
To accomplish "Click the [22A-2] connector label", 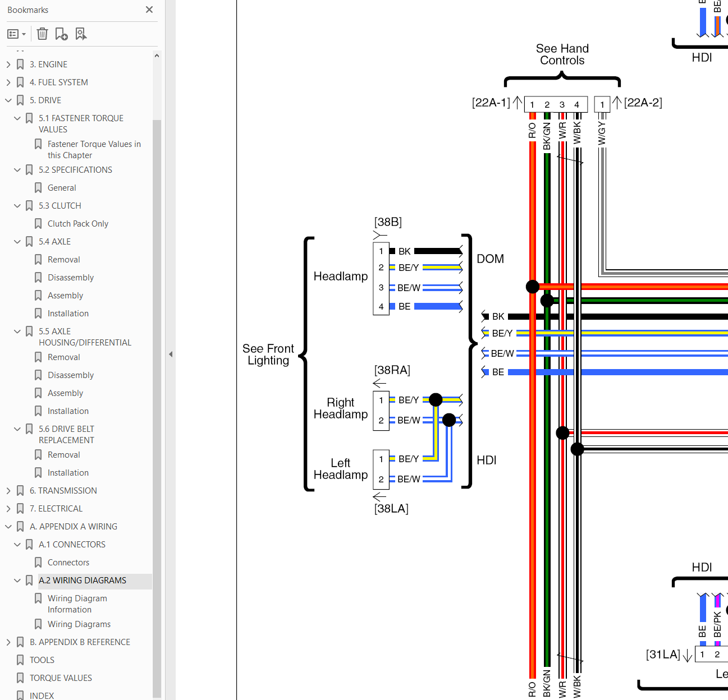I will coord(643,103).
